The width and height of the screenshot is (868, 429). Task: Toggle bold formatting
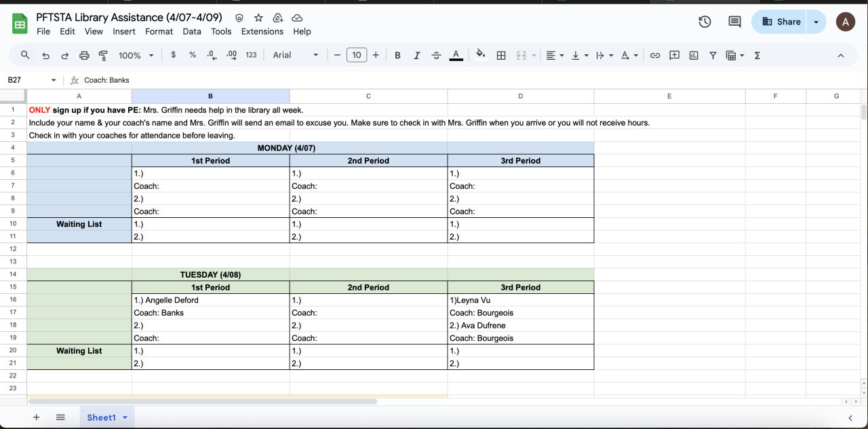[397, 55]
